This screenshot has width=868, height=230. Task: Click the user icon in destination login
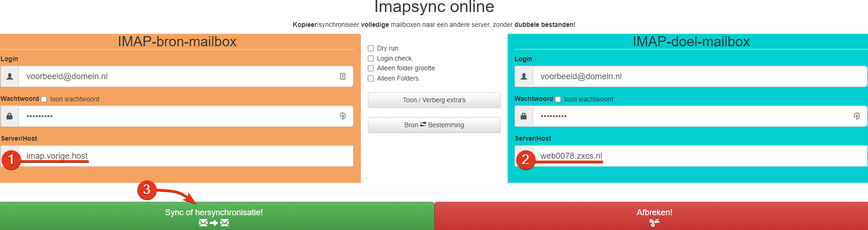click(524, 76)
